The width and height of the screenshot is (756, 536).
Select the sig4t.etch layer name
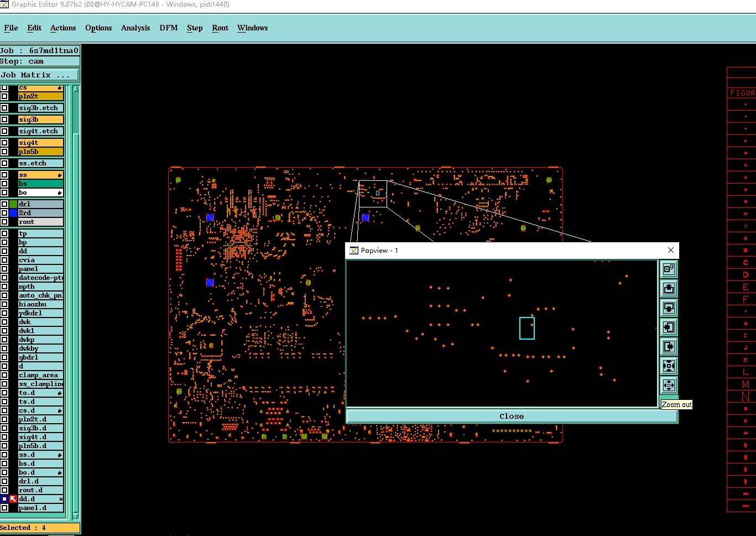41,131
